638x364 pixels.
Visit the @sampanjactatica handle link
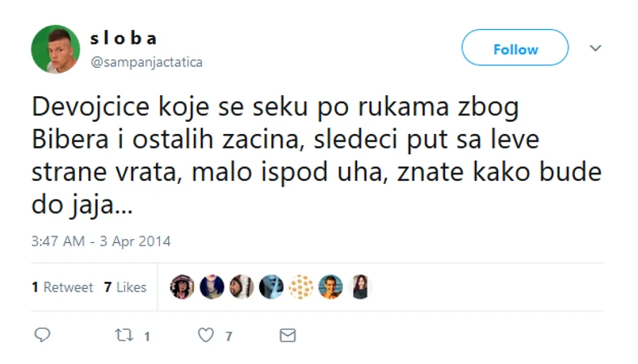[146, 62]
